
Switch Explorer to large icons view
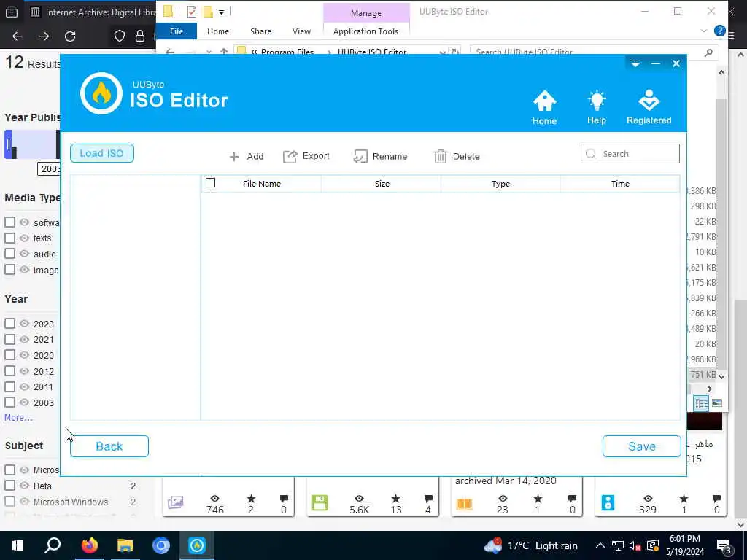717,403
